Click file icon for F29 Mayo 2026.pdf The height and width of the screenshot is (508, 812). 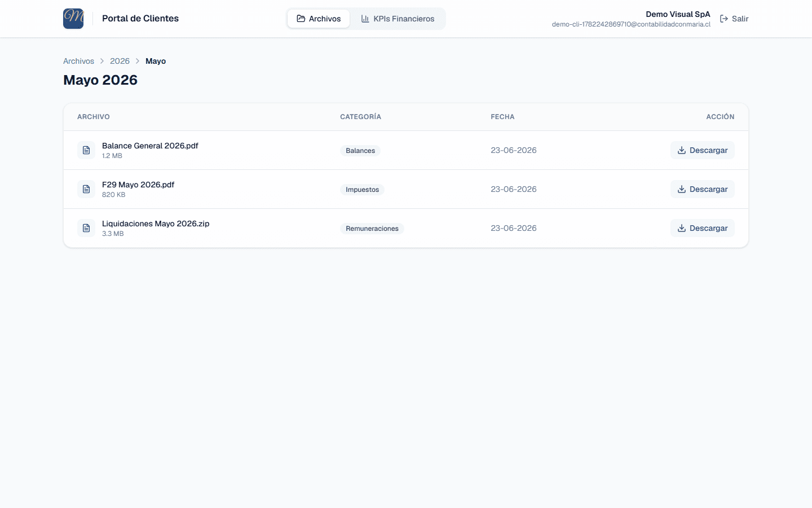86,189
